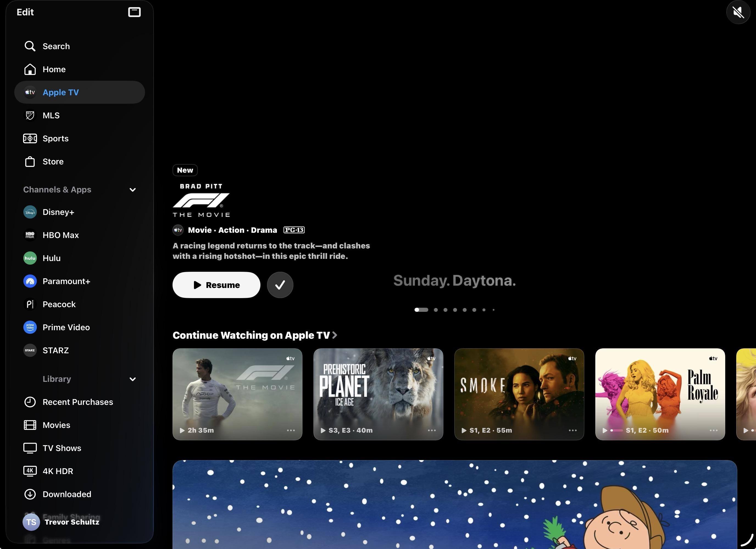This screenshot has height=549, width=756.
Task: Open the Hulu channel icon
Action: click(30, 258)
